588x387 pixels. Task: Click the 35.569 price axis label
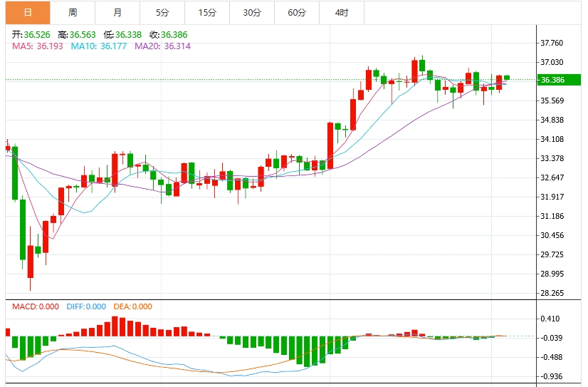(x=552, y=100)
